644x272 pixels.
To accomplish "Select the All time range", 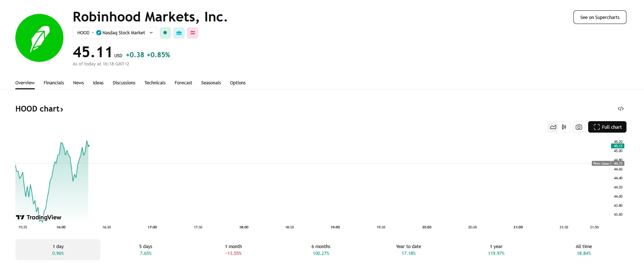I will click(584, 249).
